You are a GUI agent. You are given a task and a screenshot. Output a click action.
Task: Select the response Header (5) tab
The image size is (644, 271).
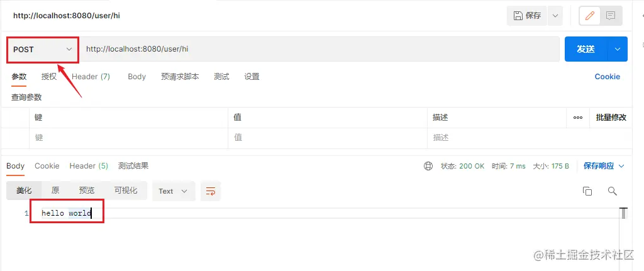point(89,166)
